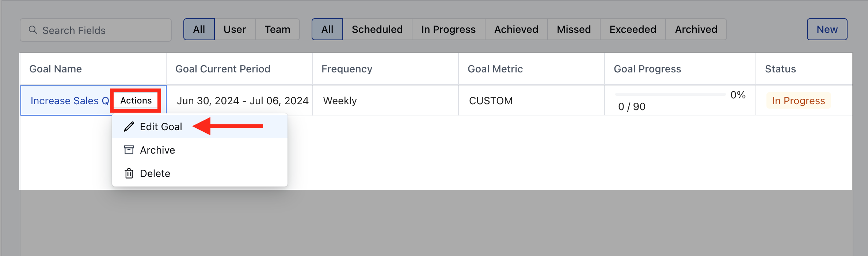Filter goals by Scheduled status
The width and height of the screenshot is (868, 256).
(x=377, y=29)
